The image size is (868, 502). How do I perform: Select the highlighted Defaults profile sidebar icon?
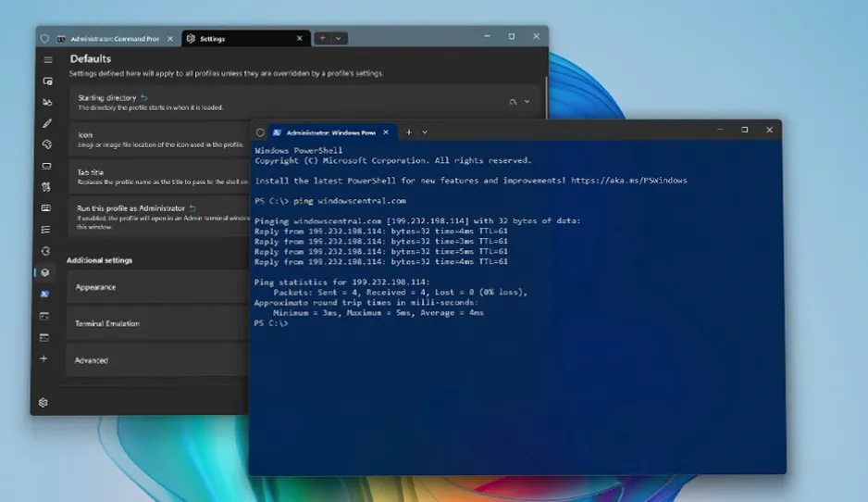tap(45, 272)
